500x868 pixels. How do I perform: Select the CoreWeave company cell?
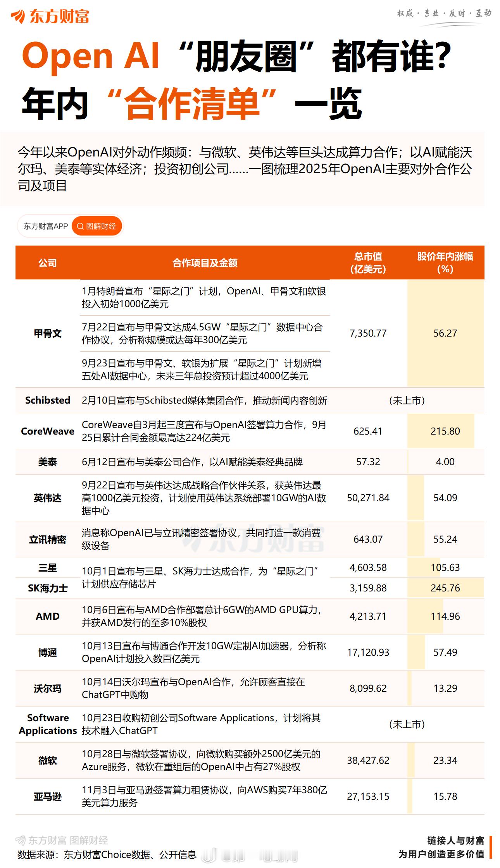48,431
